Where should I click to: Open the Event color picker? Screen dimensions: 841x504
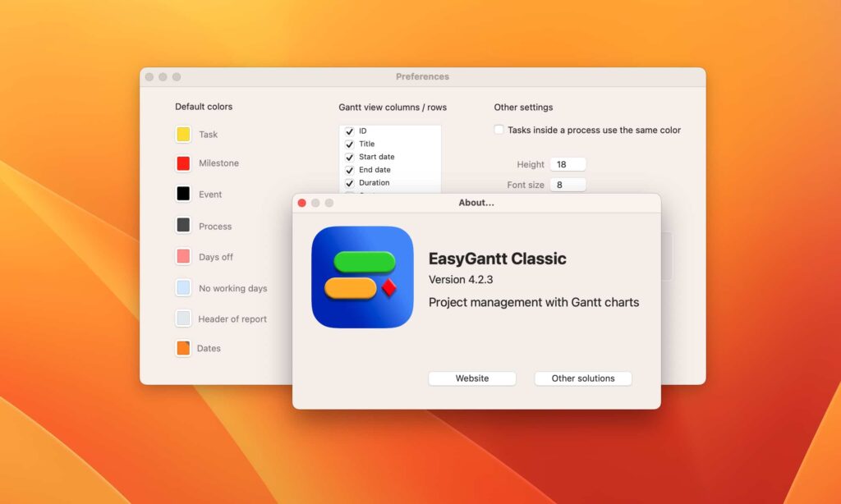tap(184, 194)
